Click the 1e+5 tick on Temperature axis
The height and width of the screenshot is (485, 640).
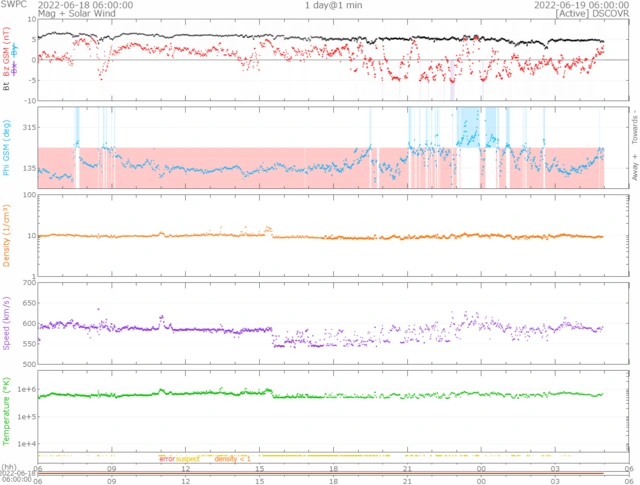[27, 417]
